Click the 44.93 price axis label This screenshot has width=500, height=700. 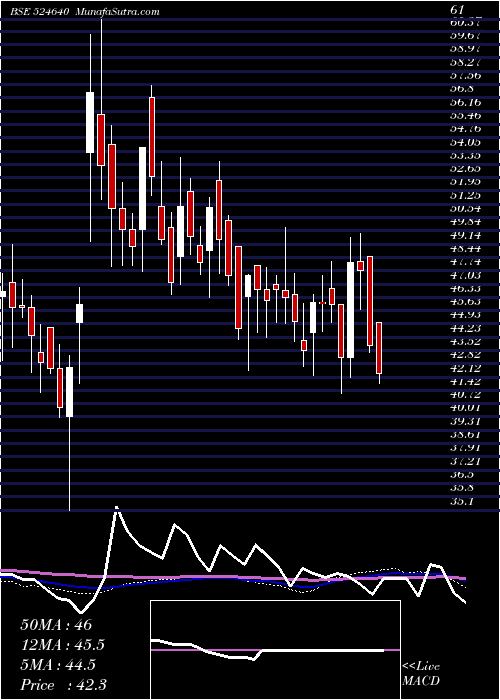click(466, 315)
